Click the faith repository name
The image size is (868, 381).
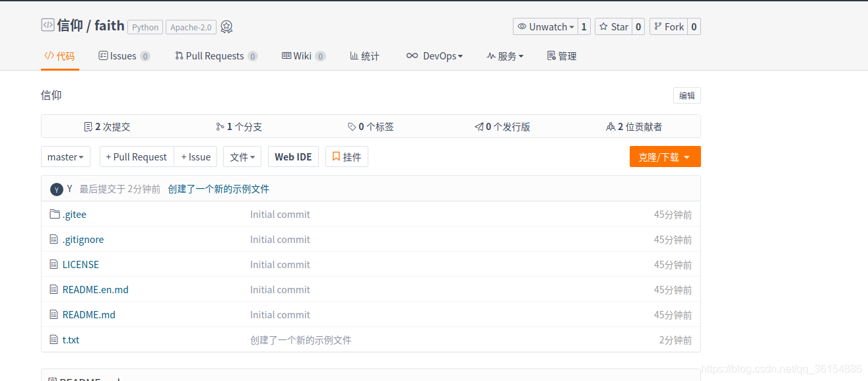(x=110, y=26)
